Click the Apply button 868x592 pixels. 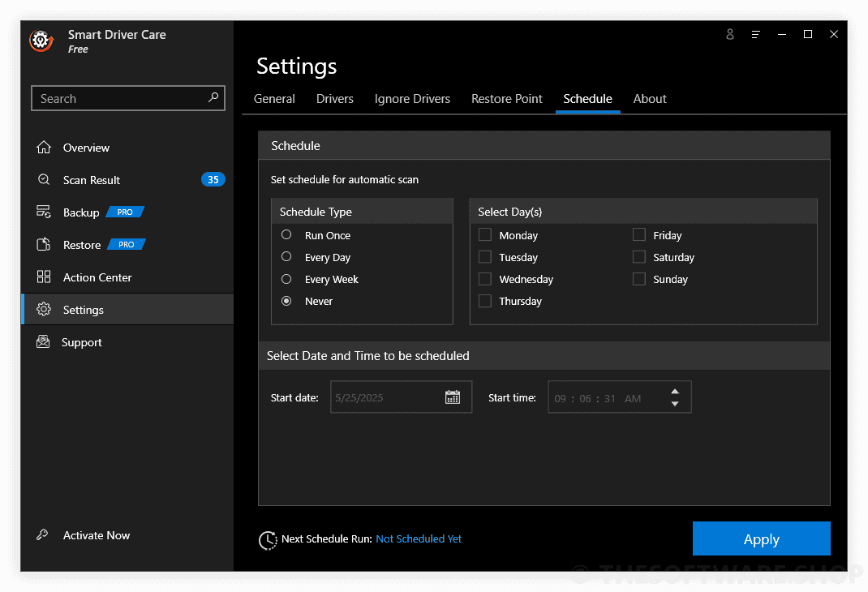tap(761, 538)
